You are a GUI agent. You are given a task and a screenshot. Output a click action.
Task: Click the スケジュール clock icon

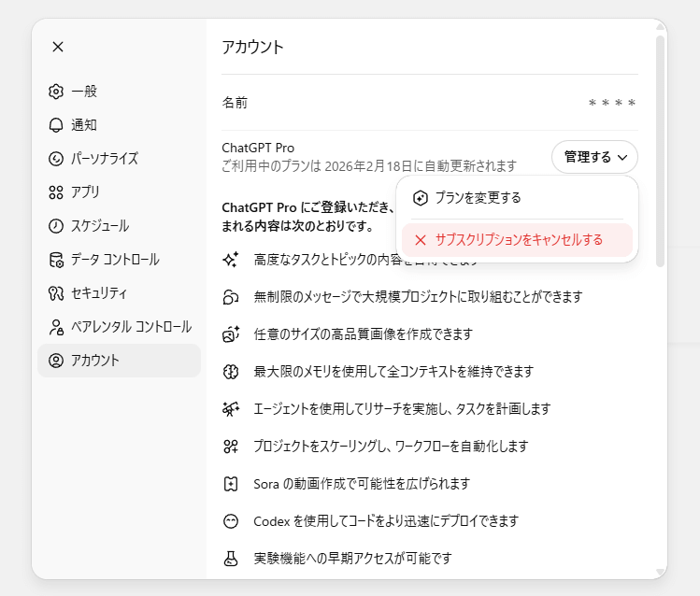tap(56, 226)
